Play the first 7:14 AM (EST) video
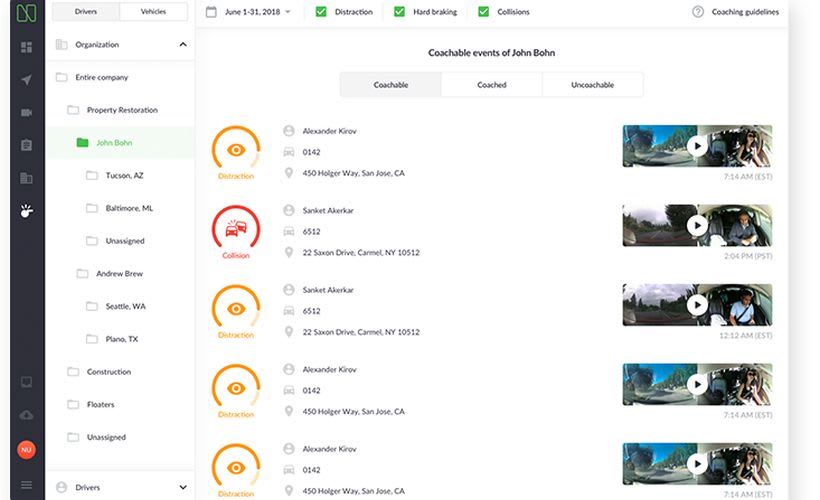Viewport: 820px width, 500px height. pos(697,146)
